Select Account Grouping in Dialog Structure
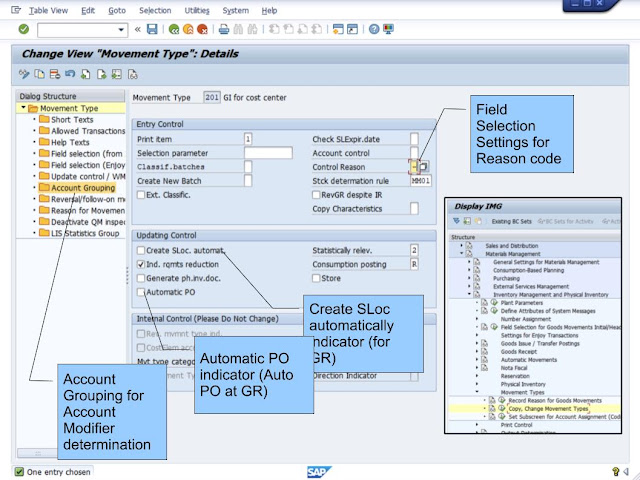 click(x=83, y=188)
